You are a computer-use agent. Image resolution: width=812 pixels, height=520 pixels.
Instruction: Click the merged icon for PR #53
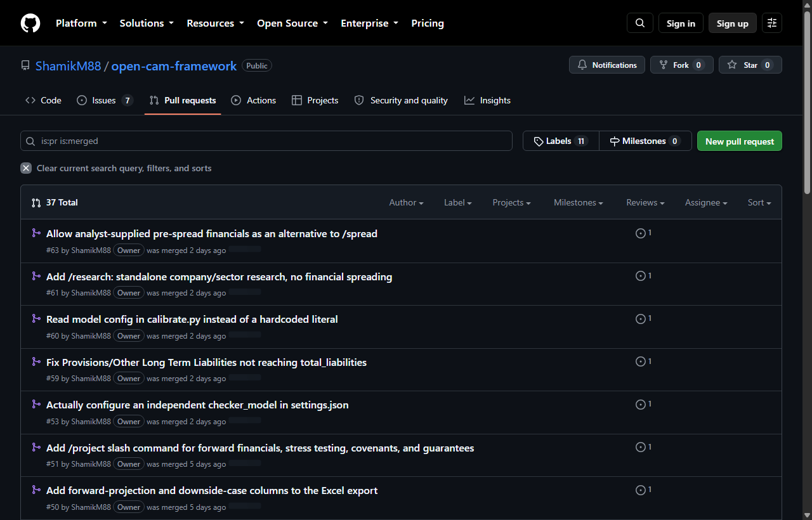(36, 404)
